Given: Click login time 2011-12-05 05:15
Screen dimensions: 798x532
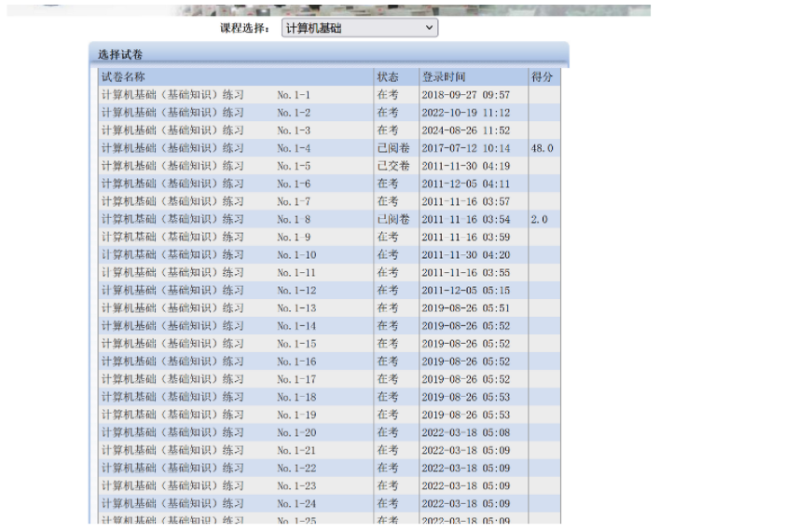Looking at the screenshot, I should pos(466,291).
